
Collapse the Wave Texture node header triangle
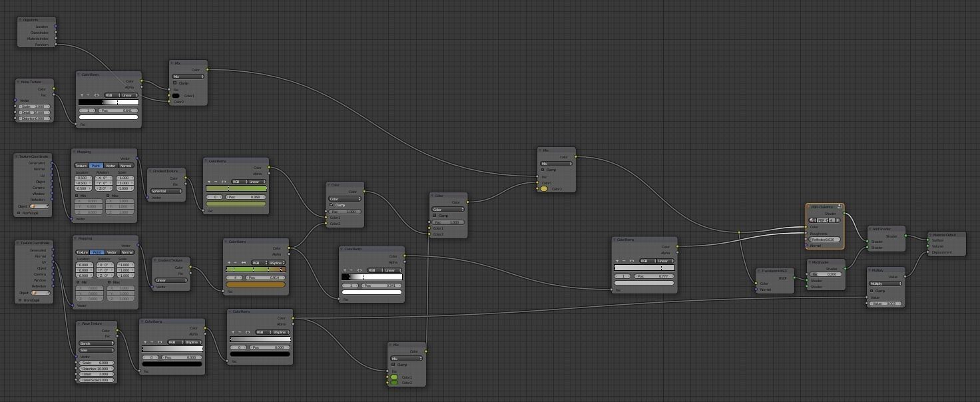79,323
